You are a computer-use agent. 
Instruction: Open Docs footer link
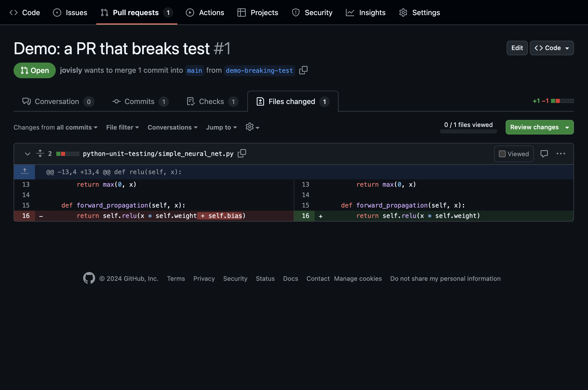291,279
